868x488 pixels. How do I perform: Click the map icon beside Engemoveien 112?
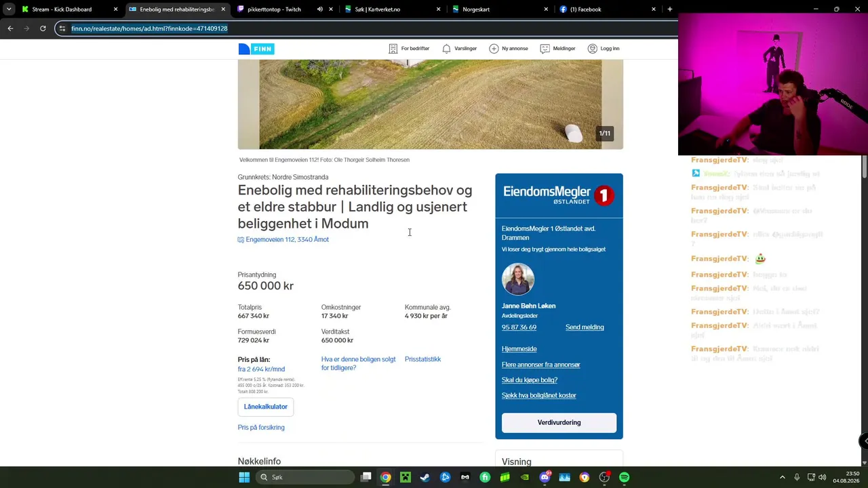coord(241,240)
